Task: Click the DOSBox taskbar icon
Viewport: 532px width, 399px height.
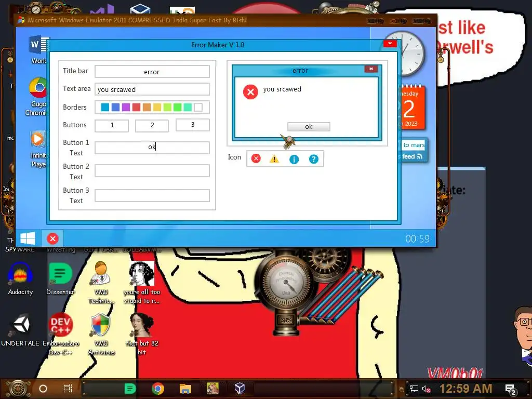Action: click(212, 389)
